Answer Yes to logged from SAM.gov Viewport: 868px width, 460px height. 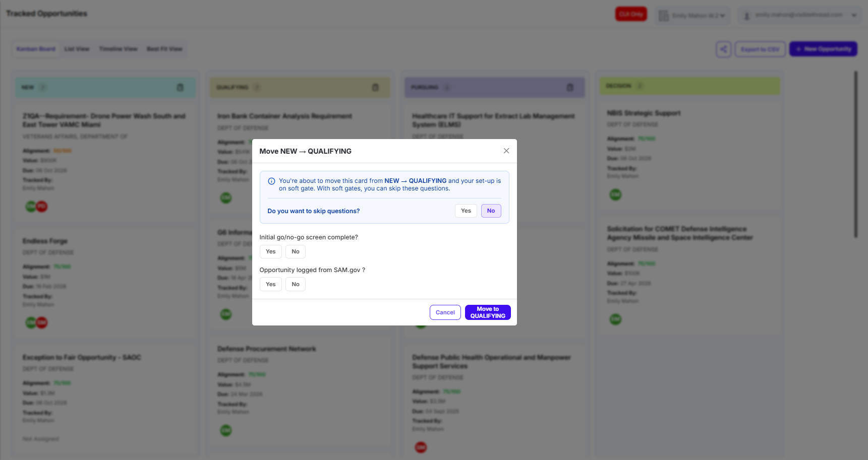tap(271, 284)
